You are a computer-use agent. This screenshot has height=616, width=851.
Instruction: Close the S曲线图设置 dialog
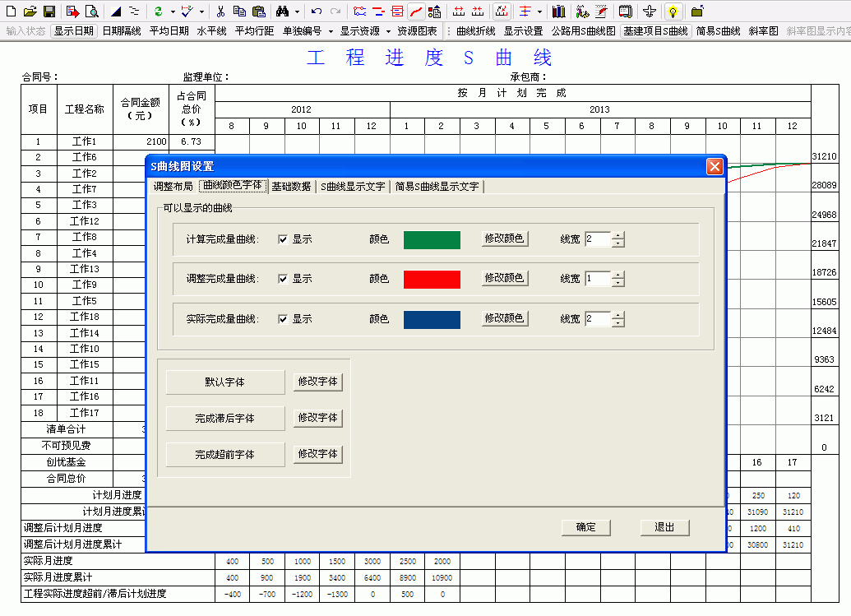715,167
